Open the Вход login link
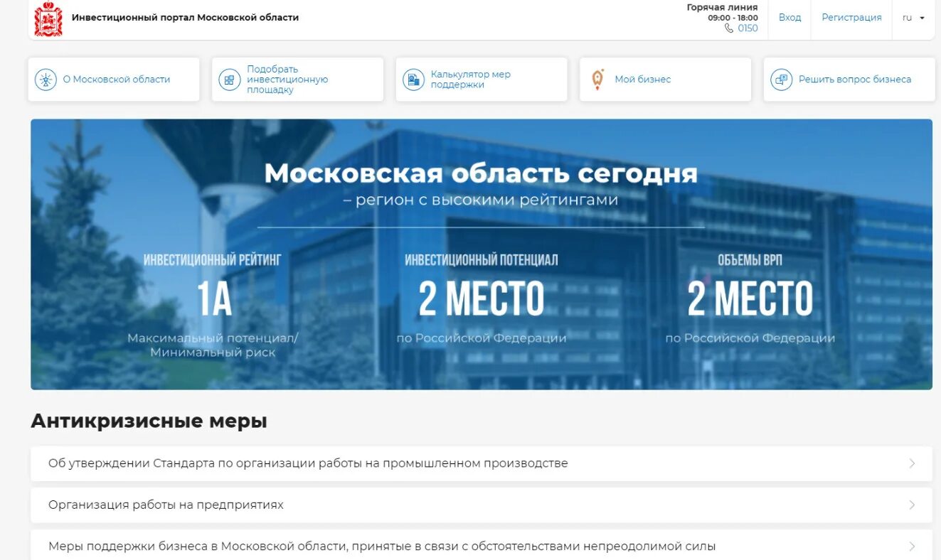The image size is (941, 560). pyautogui.click(x=790, y=18)
